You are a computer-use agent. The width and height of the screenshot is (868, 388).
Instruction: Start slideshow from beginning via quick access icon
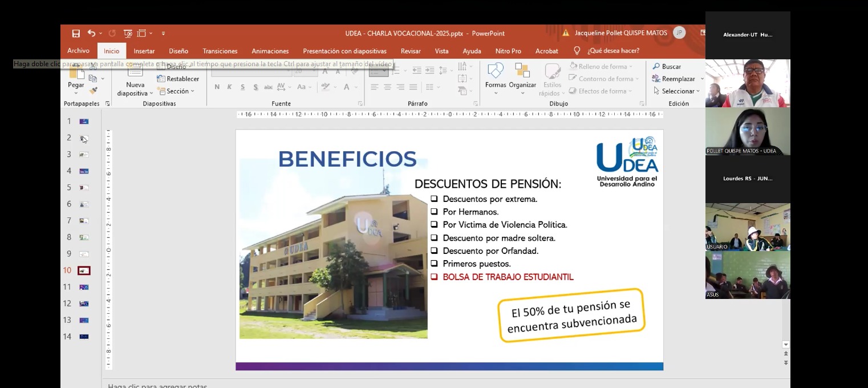pos(128,34)
